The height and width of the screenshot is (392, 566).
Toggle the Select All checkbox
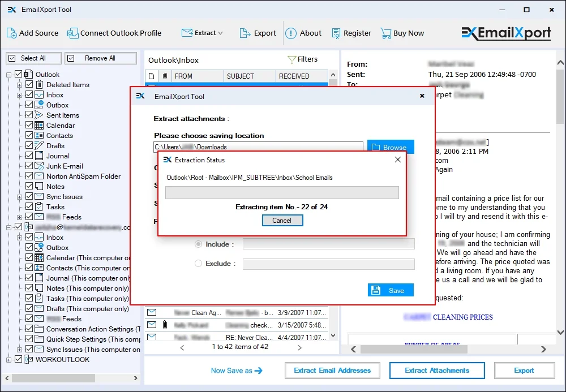pos(13,58)
